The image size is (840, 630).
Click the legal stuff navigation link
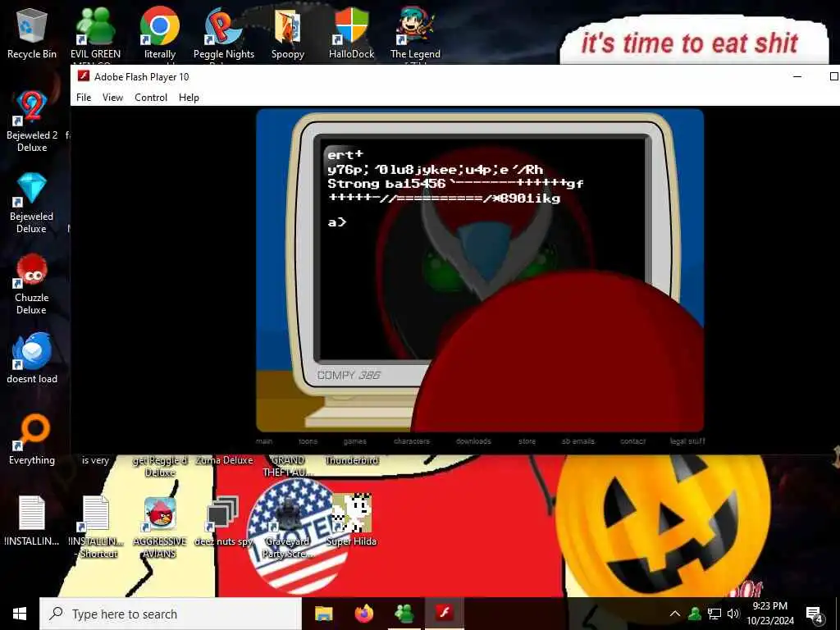coord(687,441)
